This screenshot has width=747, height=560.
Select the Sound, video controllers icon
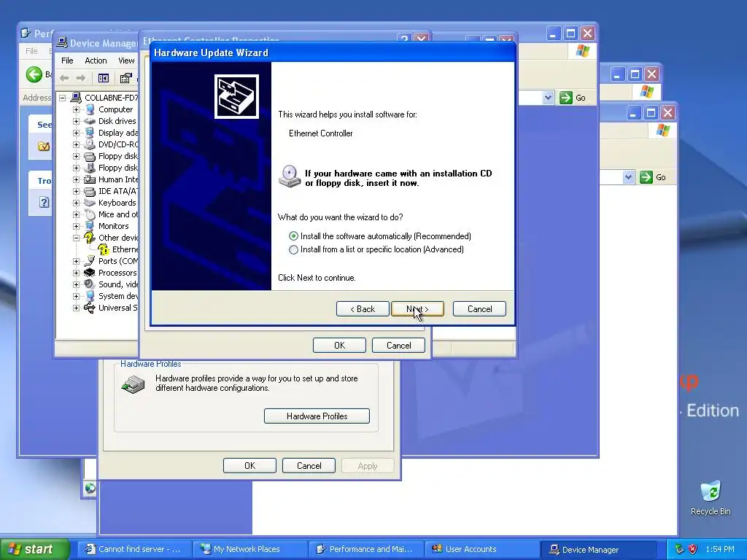point(90,284)
